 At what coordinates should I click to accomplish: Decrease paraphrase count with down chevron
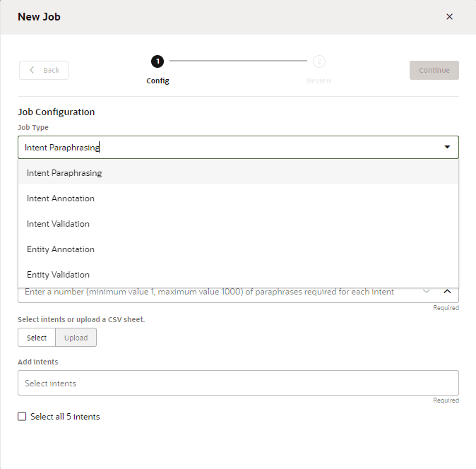pyautogui.click(x=427, y=291)
